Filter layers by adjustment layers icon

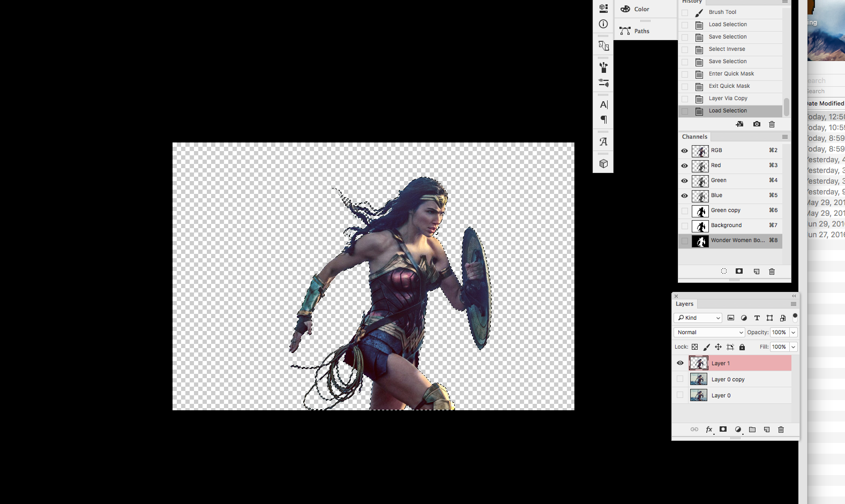744,318
